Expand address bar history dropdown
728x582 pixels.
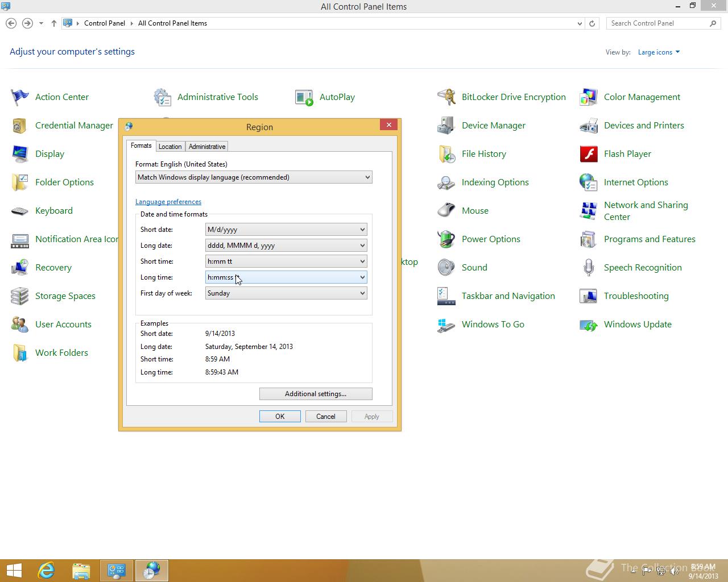click(580, 23)
